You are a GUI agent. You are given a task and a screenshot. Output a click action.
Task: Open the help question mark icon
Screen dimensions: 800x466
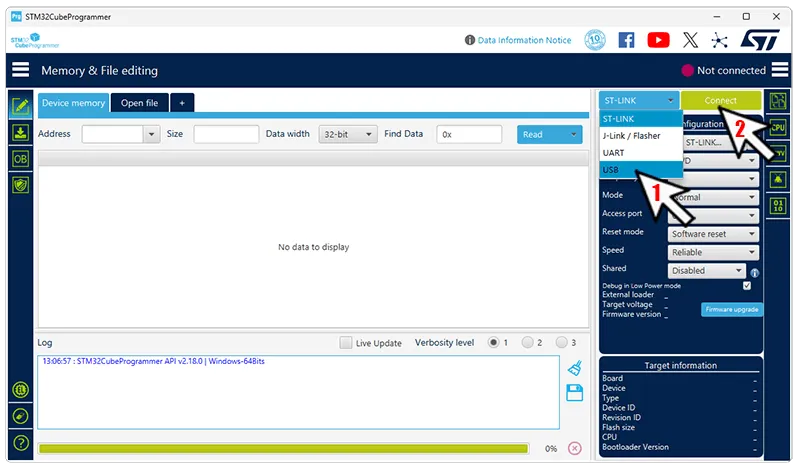point(20,442)
